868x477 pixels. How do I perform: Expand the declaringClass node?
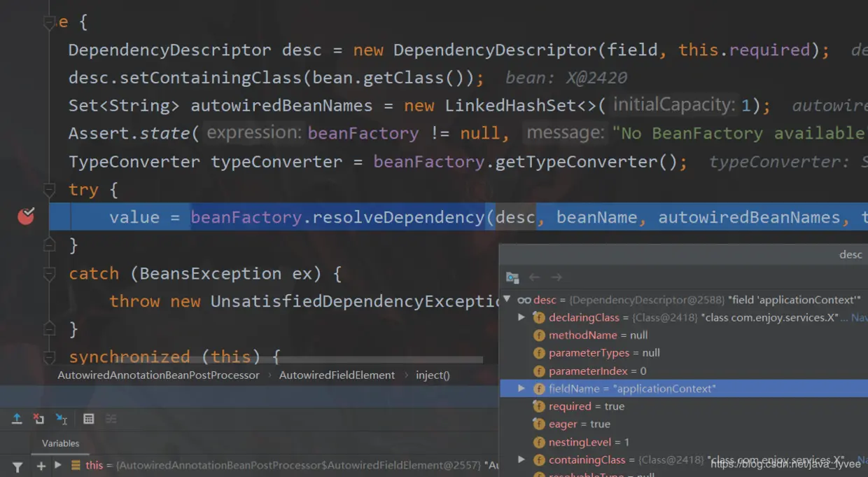click(x=521, y=317)
